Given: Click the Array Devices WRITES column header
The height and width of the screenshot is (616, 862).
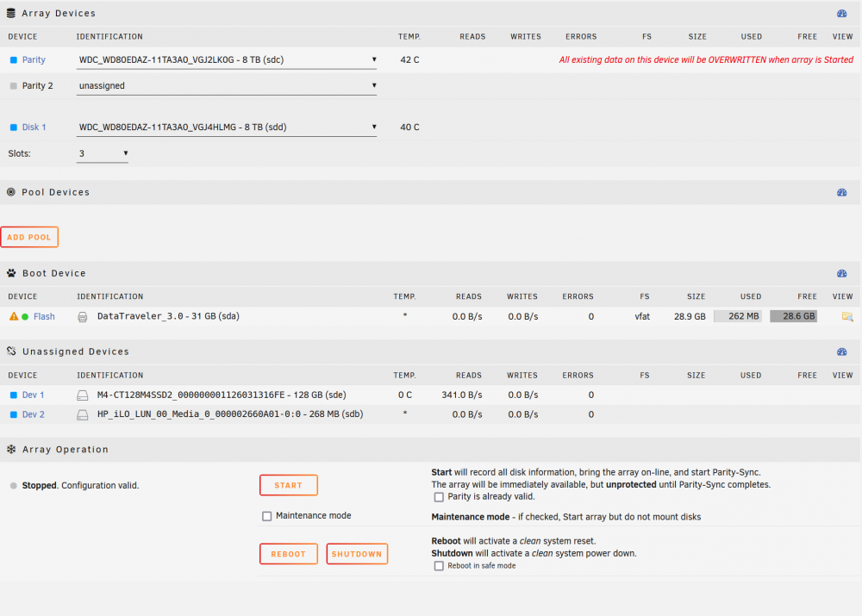Looking at the screenshot, I should pyautogui.click(x=526, y=37).
